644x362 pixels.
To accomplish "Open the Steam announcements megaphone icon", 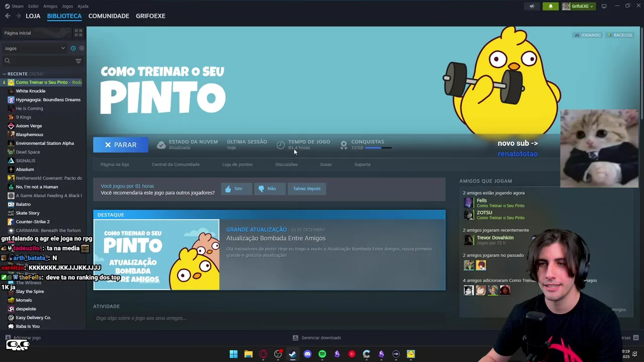I will coord(532,6).
